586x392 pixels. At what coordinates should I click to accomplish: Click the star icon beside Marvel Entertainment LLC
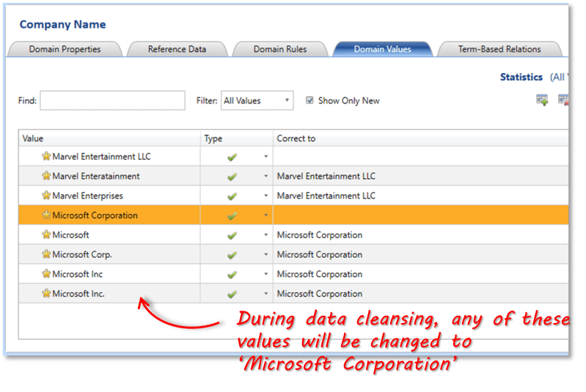[46, 156]
